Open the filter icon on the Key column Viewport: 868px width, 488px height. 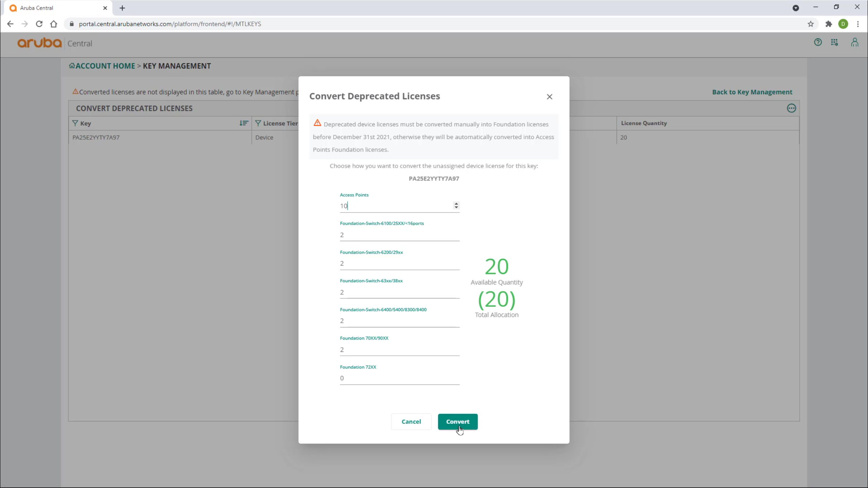point(75,123)
